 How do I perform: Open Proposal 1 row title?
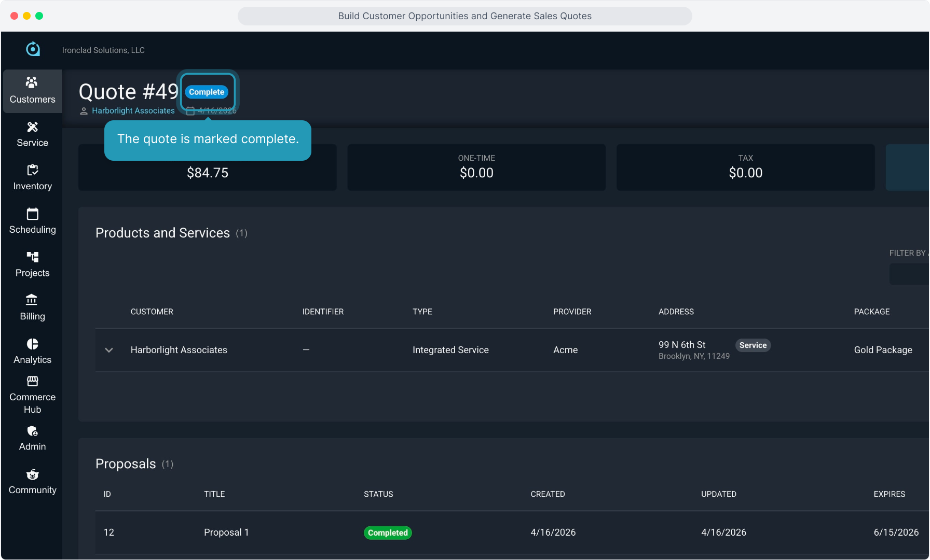click(226, 533)
